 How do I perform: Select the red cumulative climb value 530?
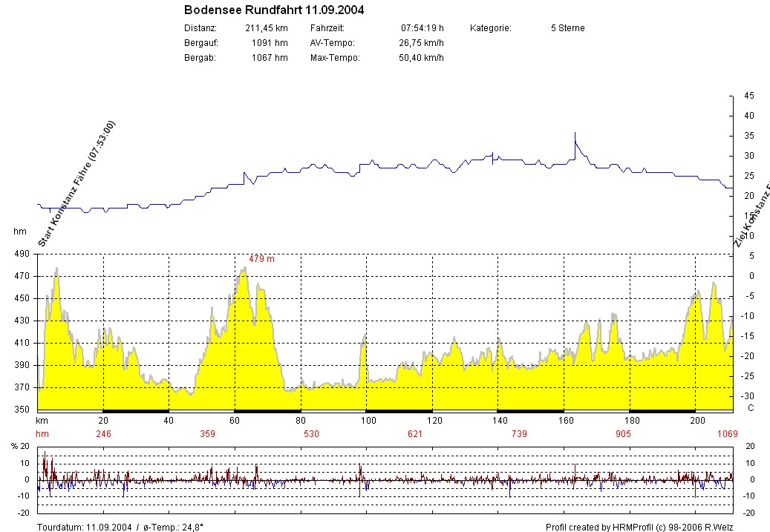pyautogui.click(x=301, y=433)
